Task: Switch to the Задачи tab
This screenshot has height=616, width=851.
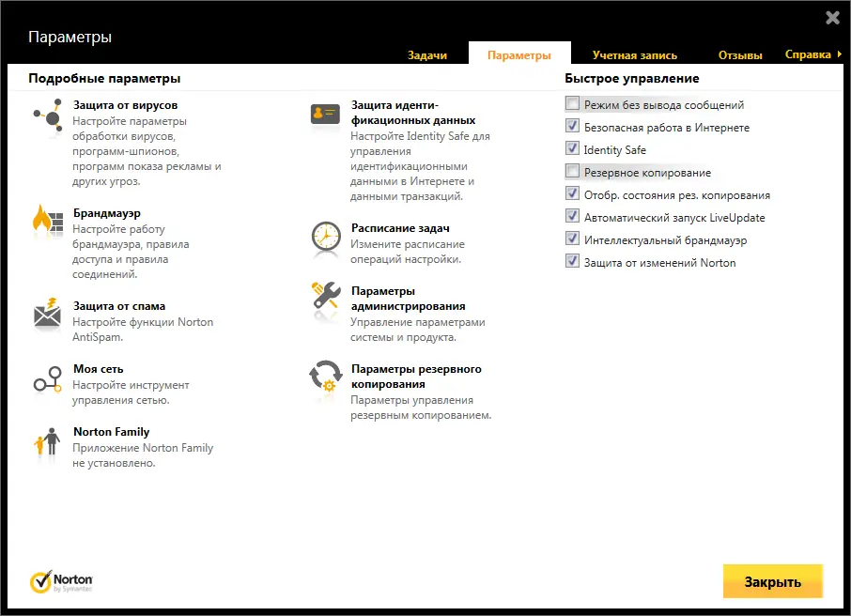Action: (427, 54)
